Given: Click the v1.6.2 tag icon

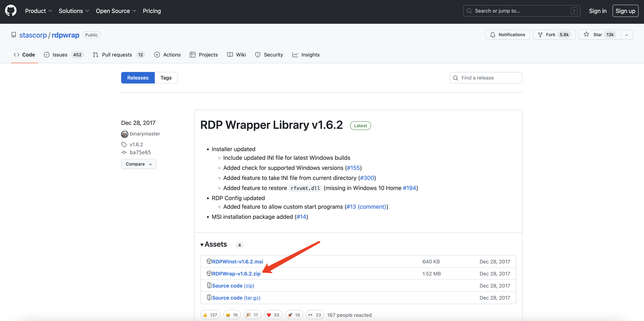Looking at the screenshot, I should [124, 144].
